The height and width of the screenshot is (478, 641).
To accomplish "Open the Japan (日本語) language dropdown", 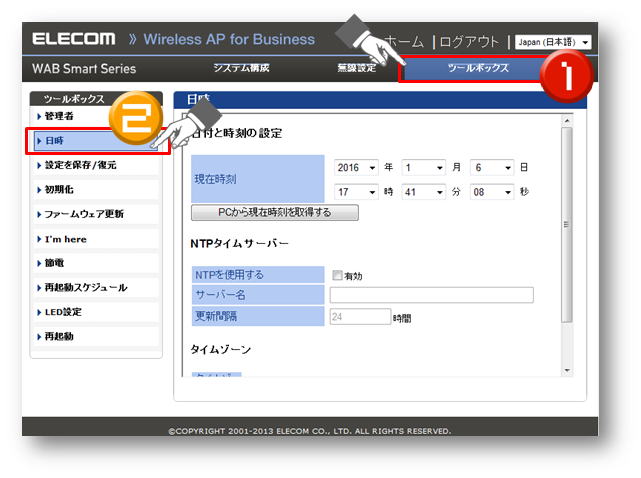I will pyautogui.click(x=553, y=42).
